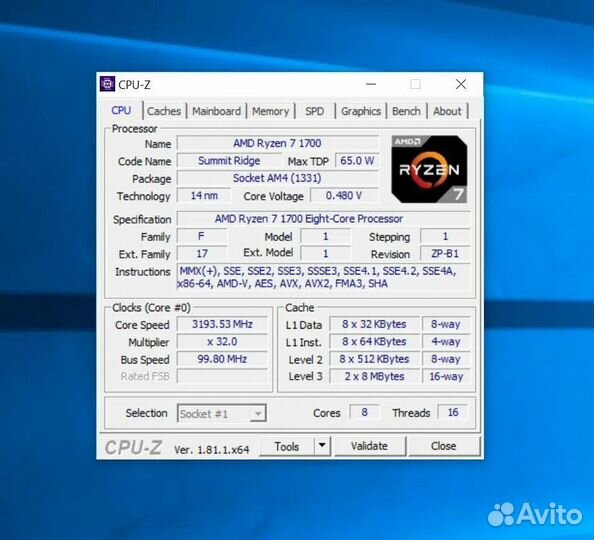Viewport: 594px width, 540px height.
Task: Open the Mainboard tab
Action: (x=216, y=111)
